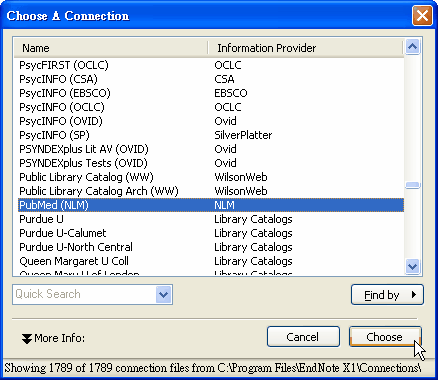Select PSYNDEXplus Tests (OVID) entry
The height and width of the screenshot is (380, 438).
coord(211,163)
